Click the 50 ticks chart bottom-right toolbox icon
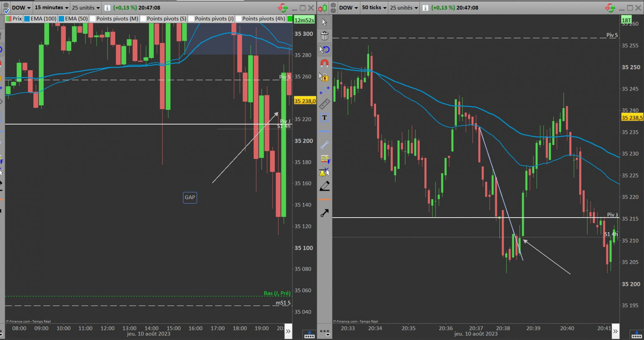The width and height of the screenshot is (644, 340). [x=636, y=335]
